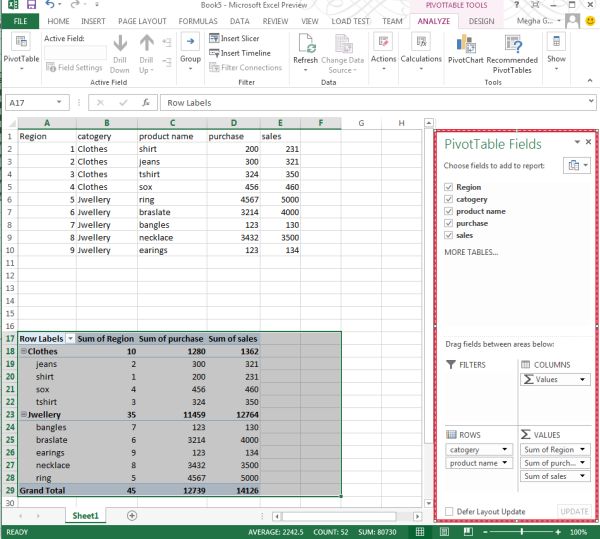Select the Sheet1 tab

85,516
